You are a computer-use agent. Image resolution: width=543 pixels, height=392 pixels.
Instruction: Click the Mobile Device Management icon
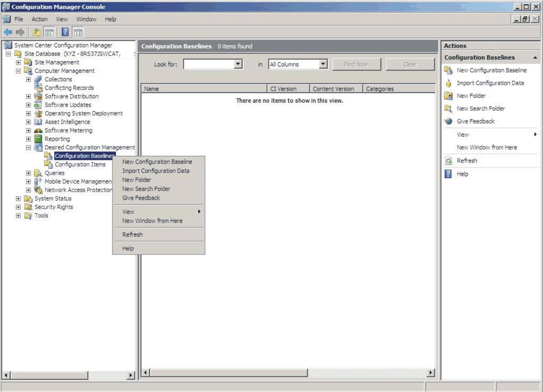click(x=38, y=182)
